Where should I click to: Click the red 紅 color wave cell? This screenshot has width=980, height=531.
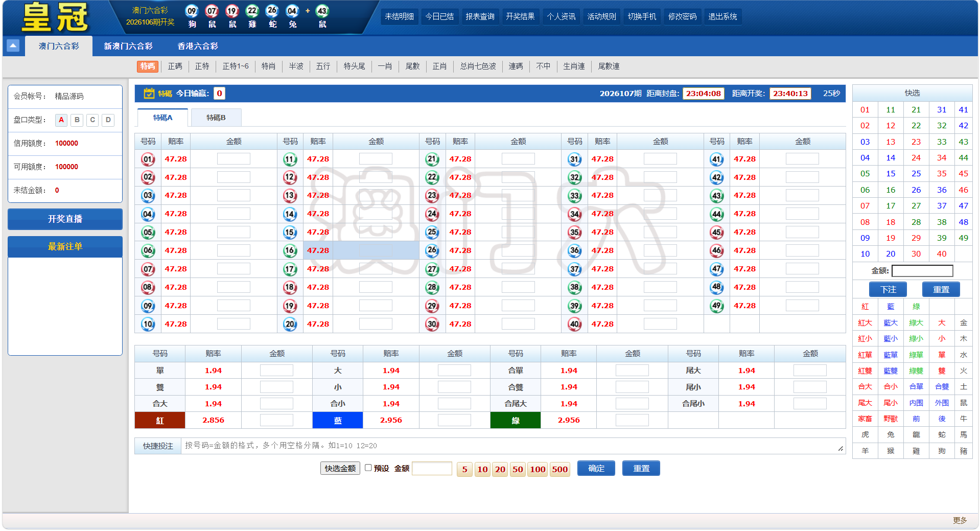[159, 420]
